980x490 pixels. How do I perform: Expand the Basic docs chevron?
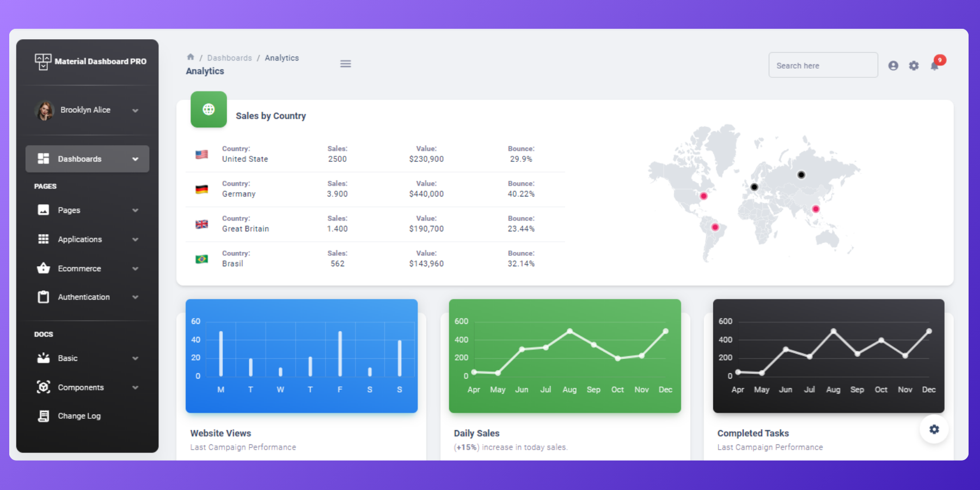[136, 358]
